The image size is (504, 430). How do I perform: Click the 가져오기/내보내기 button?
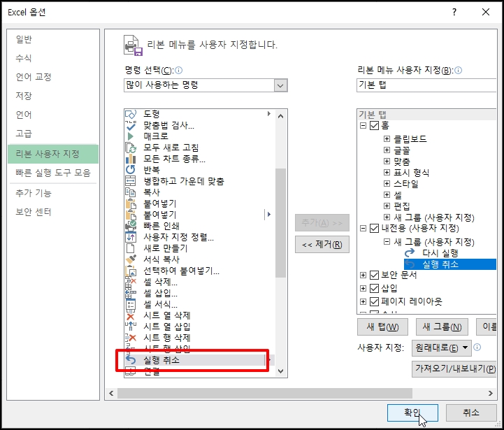pos(454,369)
